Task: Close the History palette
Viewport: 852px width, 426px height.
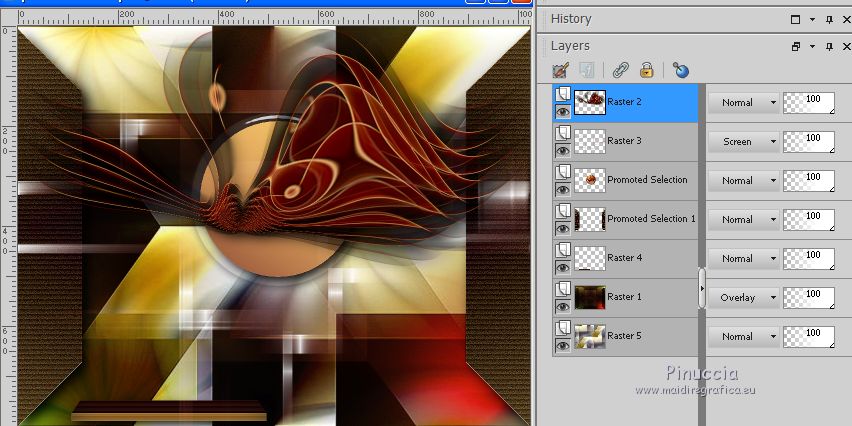Action: pyautogui.click(x=847, y=20)
